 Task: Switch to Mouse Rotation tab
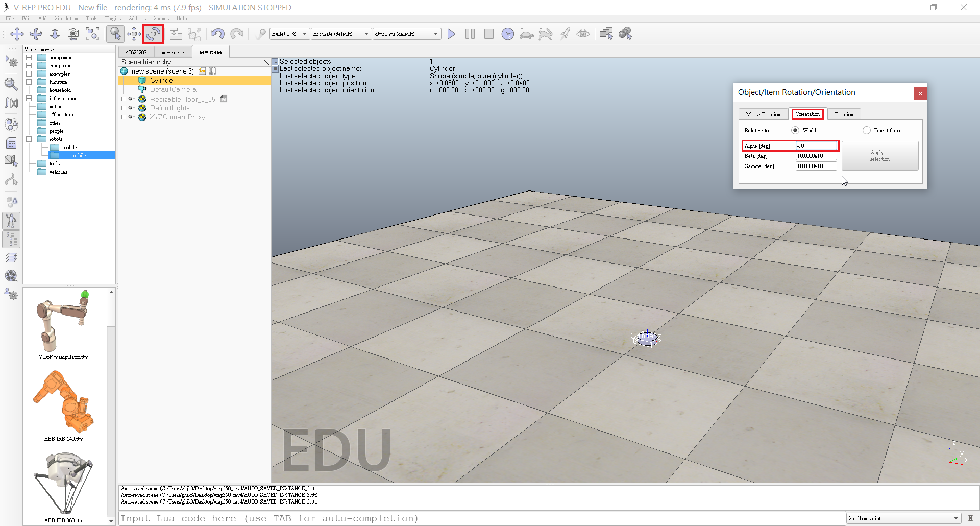[x=763, y=114]
